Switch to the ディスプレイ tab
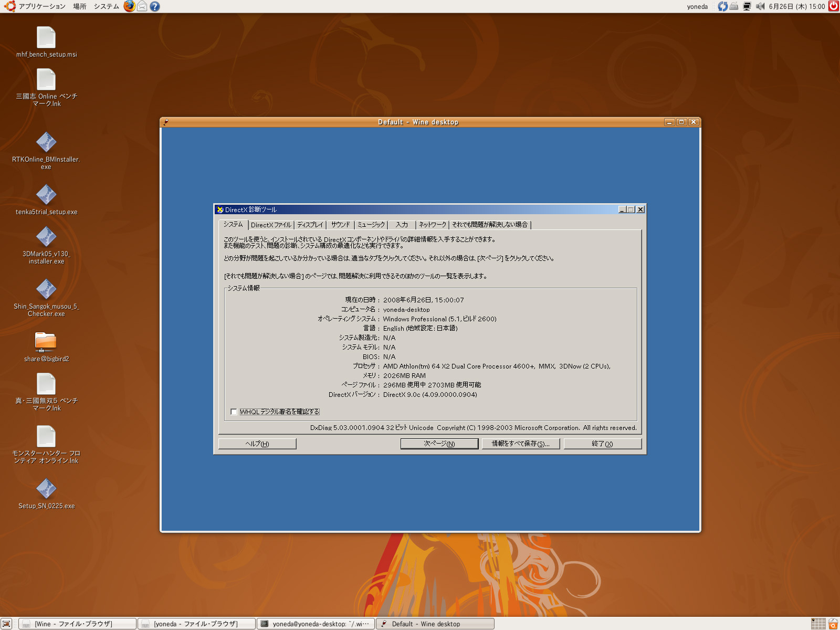 tap(310, 225)
